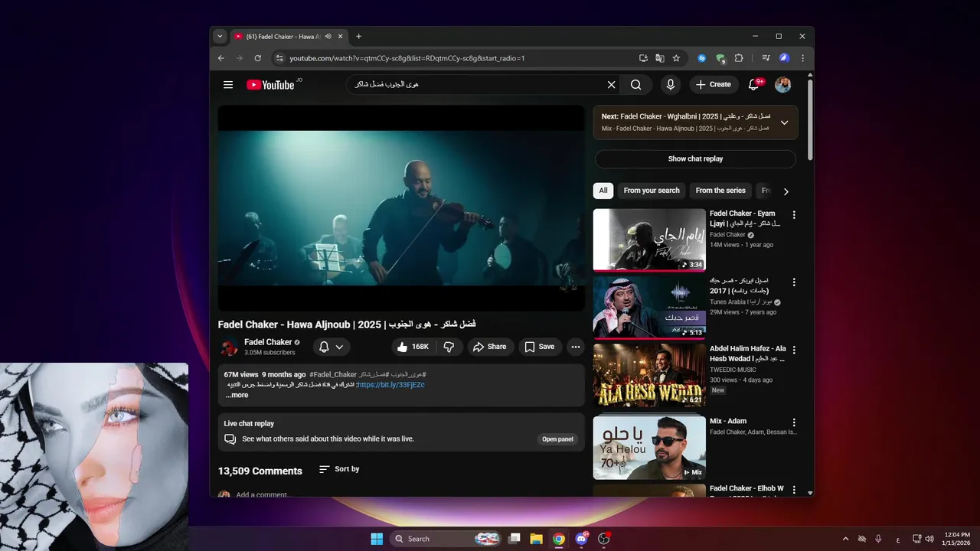Open options for Eyam Ljayi video
This screenshot has height=551, width=980.
pos(794,215)
